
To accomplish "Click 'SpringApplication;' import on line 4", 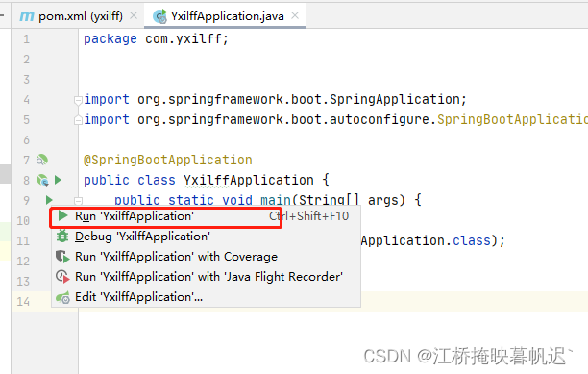I will pyautogui.click(x=398, y=100).
